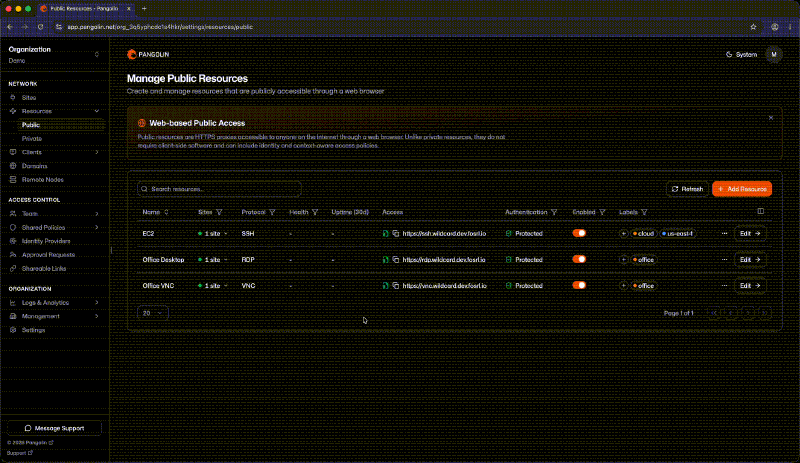
Task: Disable the Office VNC resource toggle
Action: click(579, 285)
